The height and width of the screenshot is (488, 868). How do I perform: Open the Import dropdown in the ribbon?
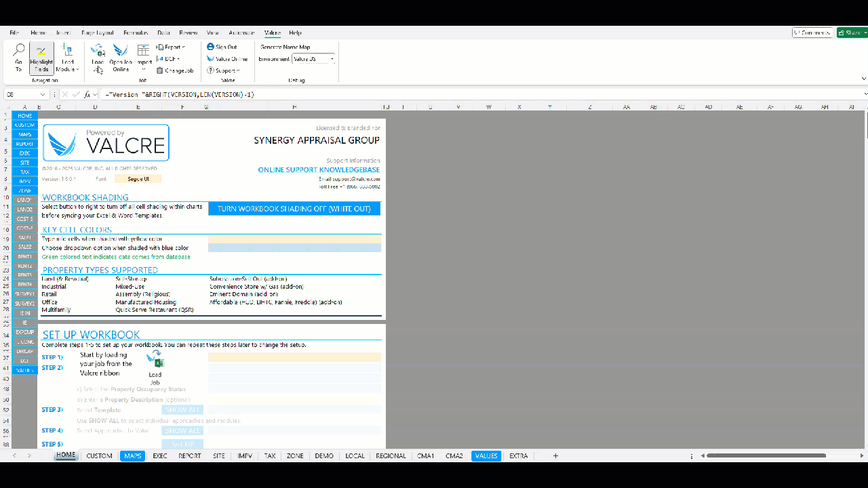(x=144, y=58)
